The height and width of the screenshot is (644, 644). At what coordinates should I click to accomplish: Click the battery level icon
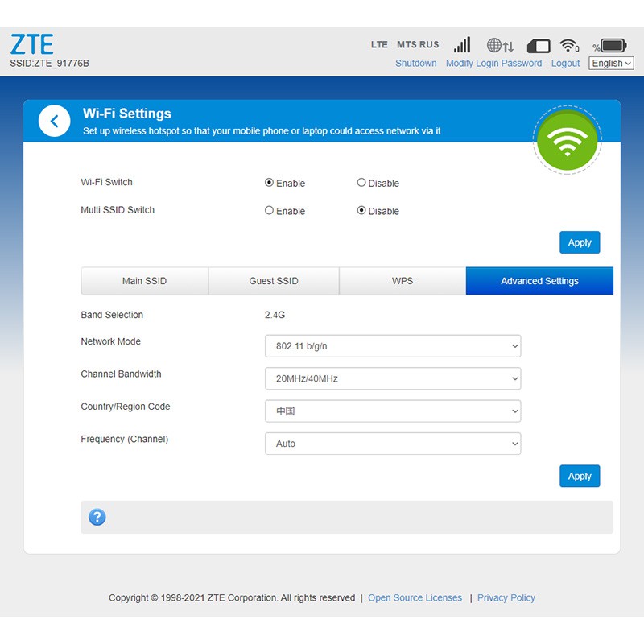(613, 45)
